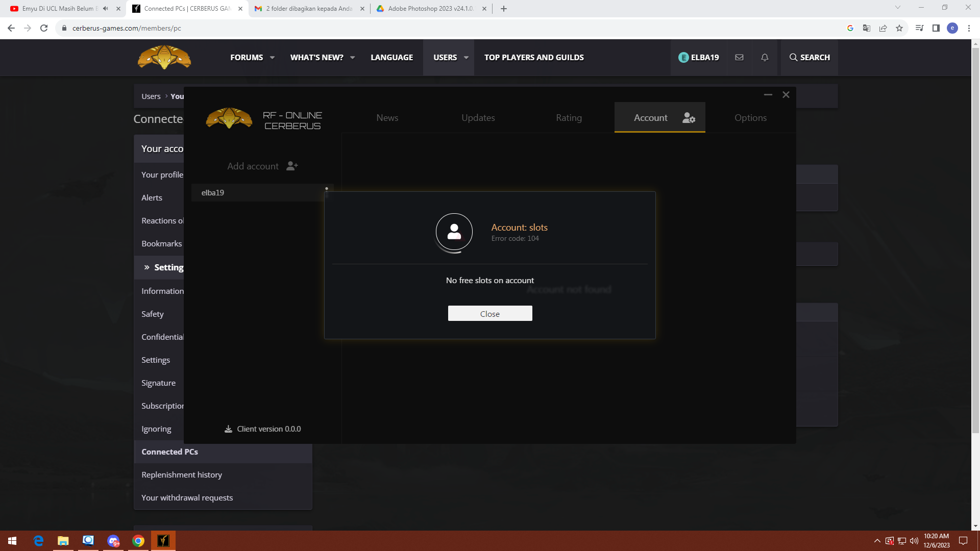Go back to the previous page
This screenshot has height=551, width=980.
pyautogui.click(x=11, y=28)
